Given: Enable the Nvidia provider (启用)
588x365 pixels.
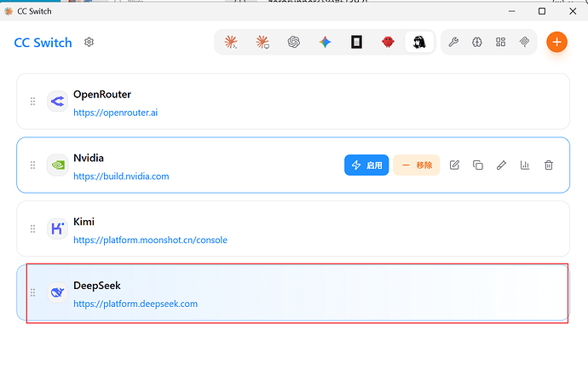Looking at the screenshot, I should point(366,165).
